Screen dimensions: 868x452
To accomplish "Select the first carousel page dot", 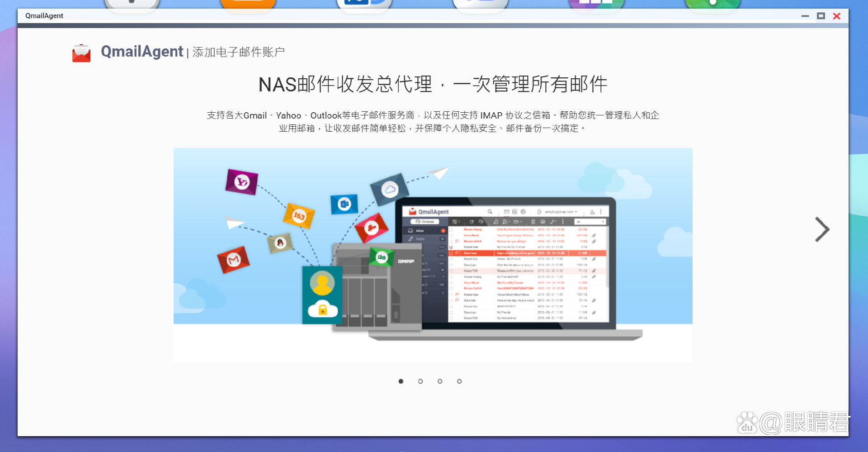I will pos(401,381).
